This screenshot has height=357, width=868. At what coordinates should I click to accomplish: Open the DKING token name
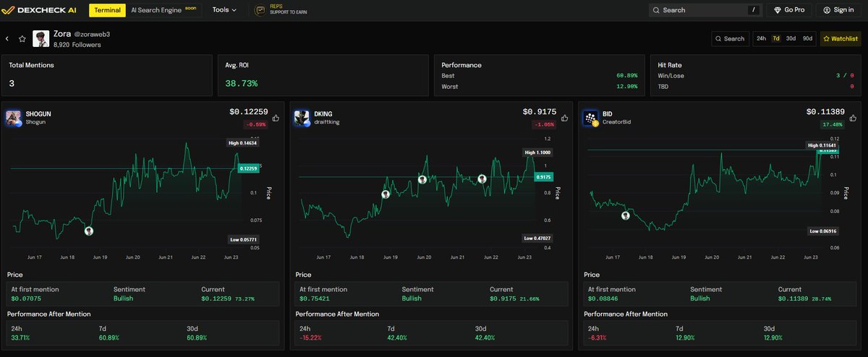point(324,113)
